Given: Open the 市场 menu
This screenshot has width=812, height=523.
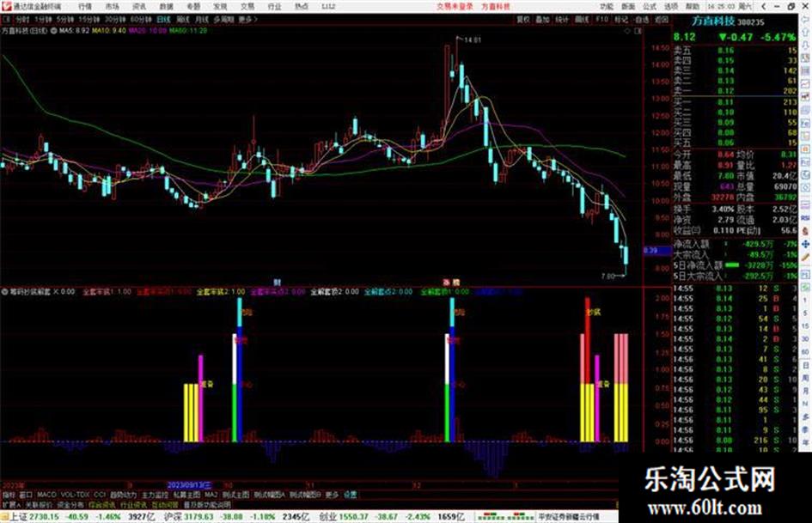Looking at the screenshot, I should (x=112, y=7).
